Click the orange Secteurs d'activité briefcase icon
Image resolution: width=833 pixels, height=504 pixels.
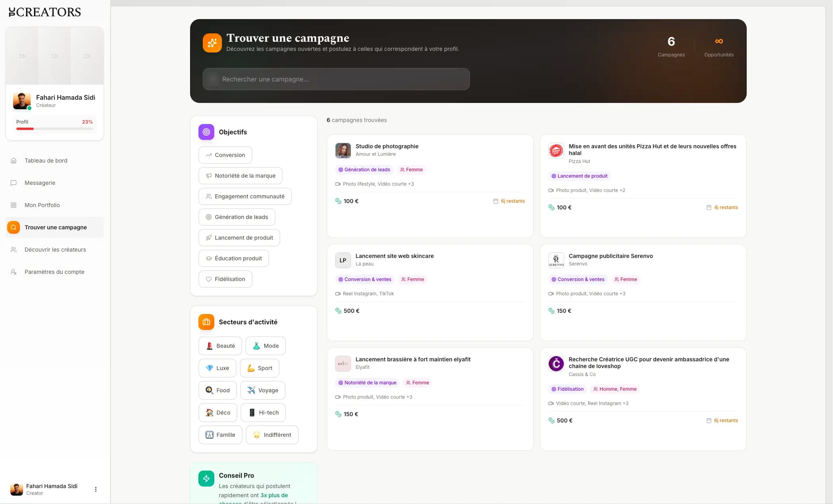tap(206, 322)
